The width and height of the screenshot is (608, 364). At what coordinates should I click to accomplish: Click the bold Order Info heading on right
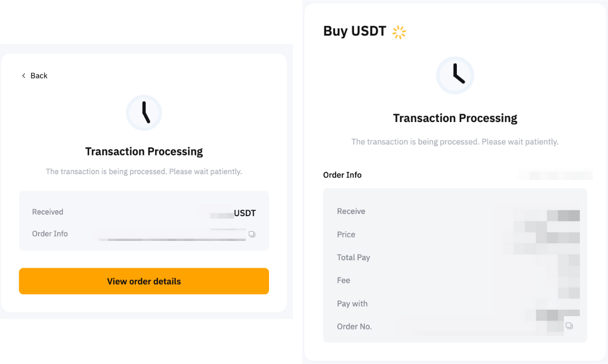pos(342,175)
